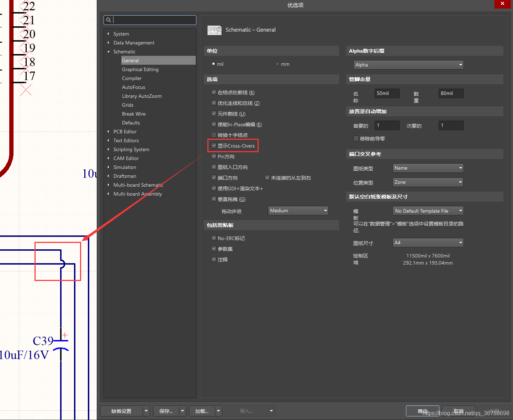Click the preferences search input field
513x420 pixels.
[x=154, y=20]
